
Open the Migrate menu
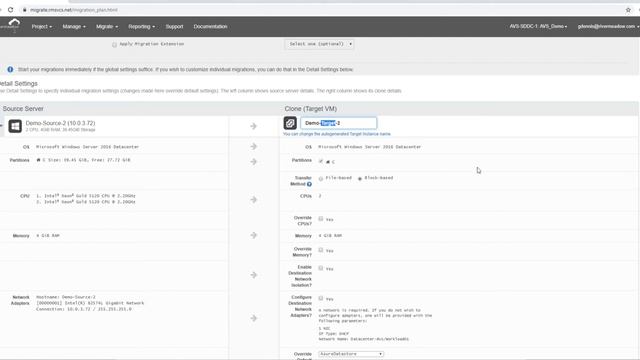[x=107, y=27]
